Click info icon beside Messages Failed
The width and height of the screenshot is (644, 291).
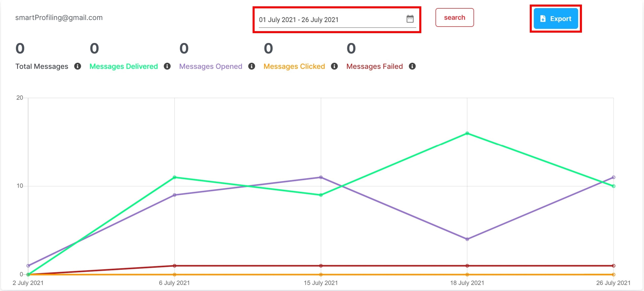click(x=412, y=66)
